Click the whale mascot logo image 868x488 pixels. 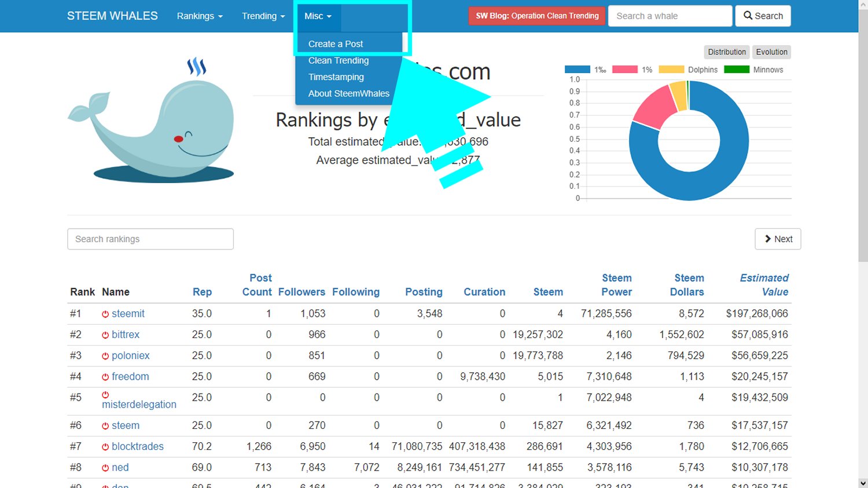pyautogui.click(x=152, y=120)
